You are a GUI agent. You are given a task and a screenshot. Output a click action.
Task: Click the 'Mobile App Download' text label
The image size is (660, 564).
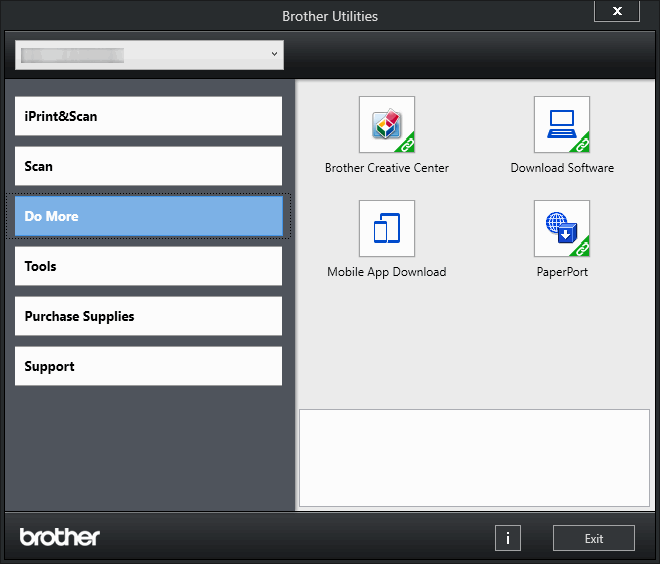click(386, 272)
